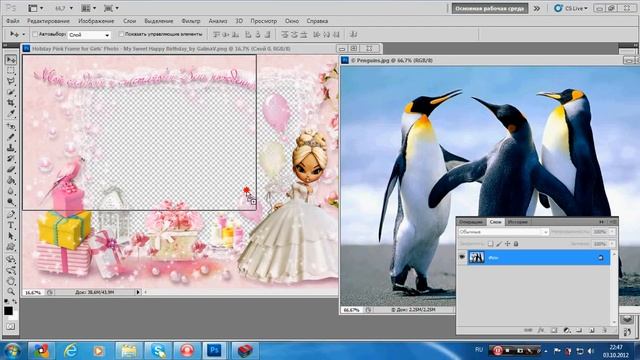Open the layer fill dropdown arrow
Image resolution: width=640 pixels, height=360 pixels.
pos(612,244)
